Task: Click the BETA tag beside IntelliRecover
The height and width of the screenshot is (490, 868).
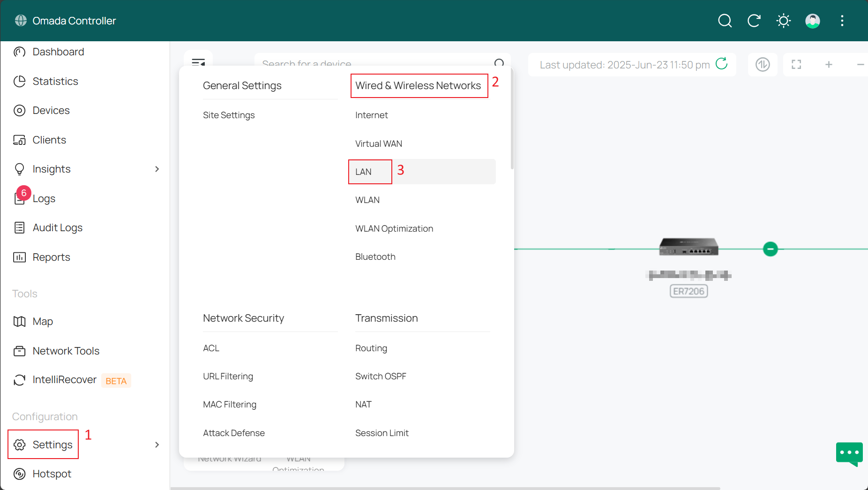Action: pyautogui.click(x=116, y=381)
